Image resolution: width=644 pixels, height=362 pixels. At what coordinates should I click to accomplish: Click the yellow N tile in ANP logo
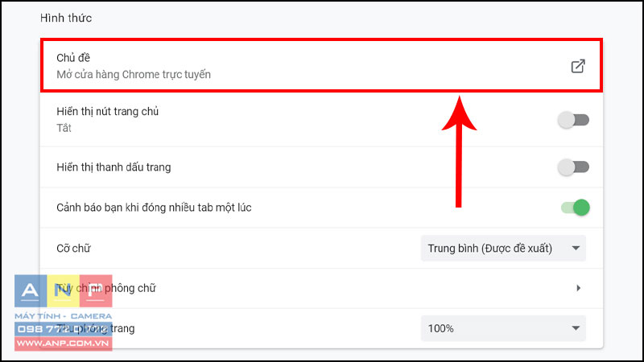(x=64, y=291)
